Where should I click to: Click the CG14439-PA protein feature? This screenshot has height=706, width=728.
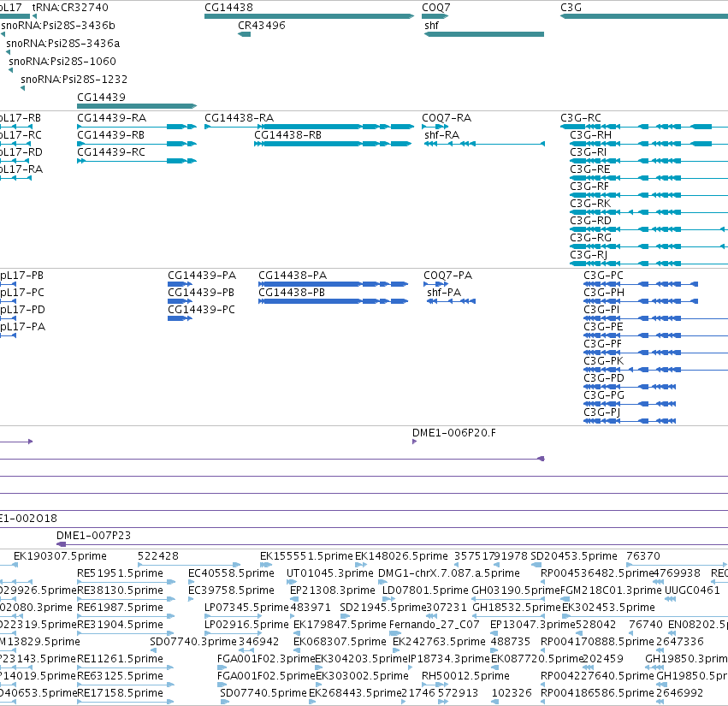click(x=180, y=284)
